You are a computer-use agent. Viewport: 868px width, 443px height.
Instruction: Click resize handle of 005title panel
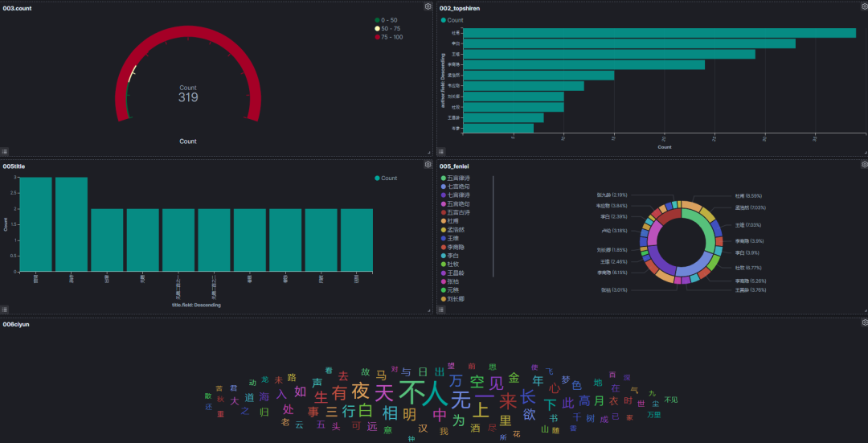pos(429,311)
